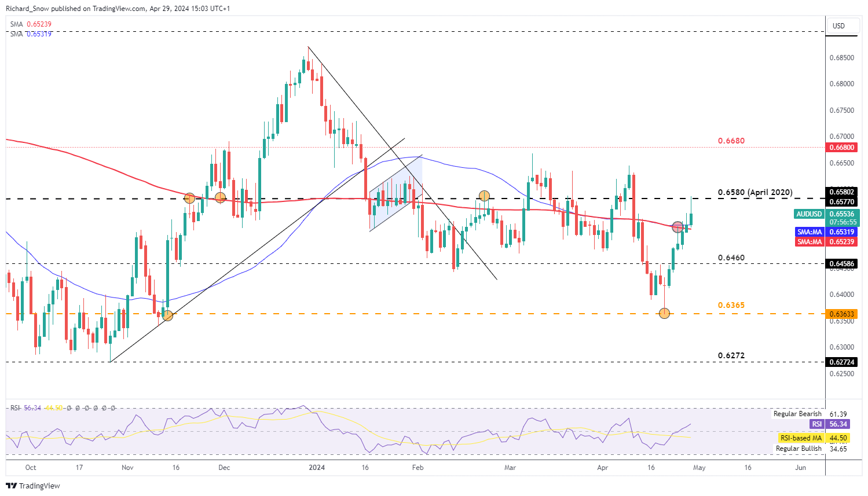Click the purple 56.34 RSI value tag

click(838, 424)
